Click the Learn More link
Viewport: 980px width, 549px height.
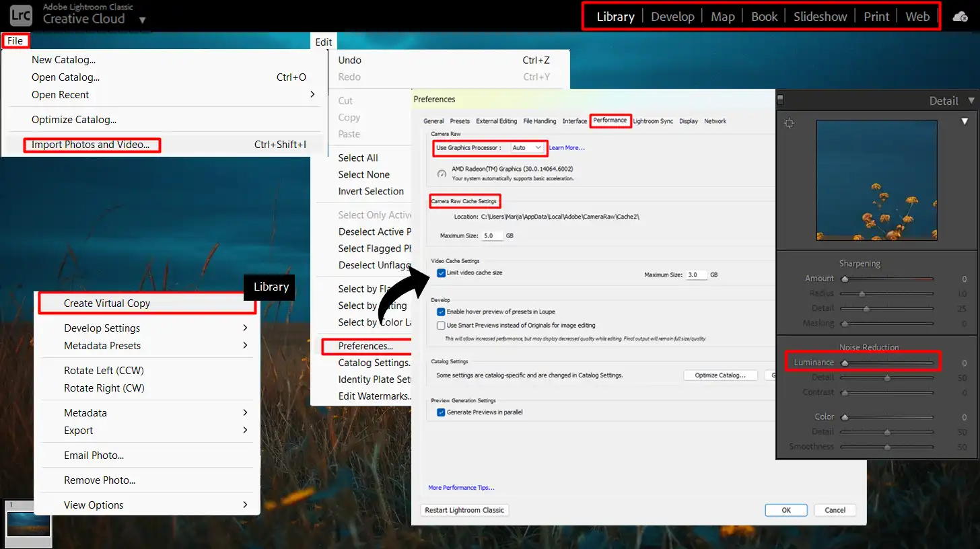click(567, 147)
